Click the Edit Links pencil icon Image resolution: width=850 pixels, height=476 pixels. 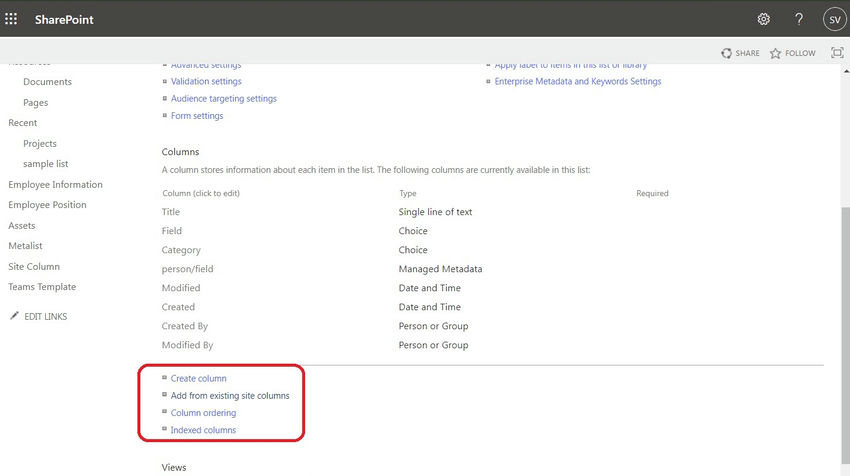pyautogui.click(x=14, y=316)
